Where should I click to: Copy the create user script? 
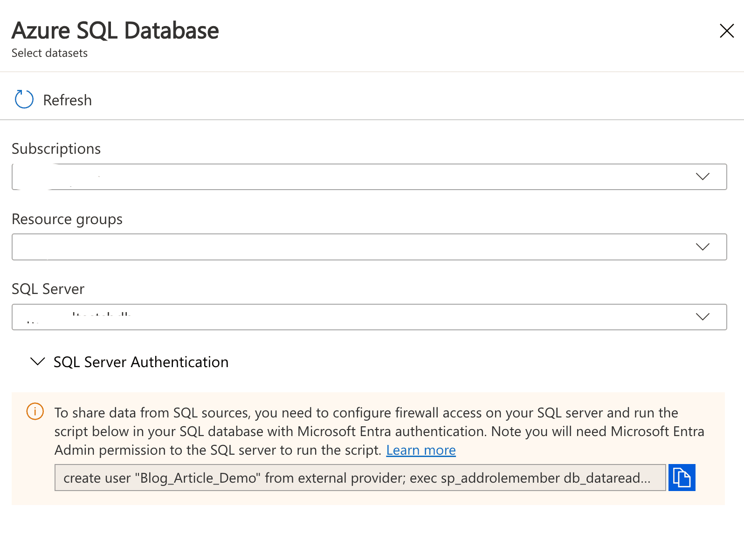pyautogui.click(x=682, y=478)
